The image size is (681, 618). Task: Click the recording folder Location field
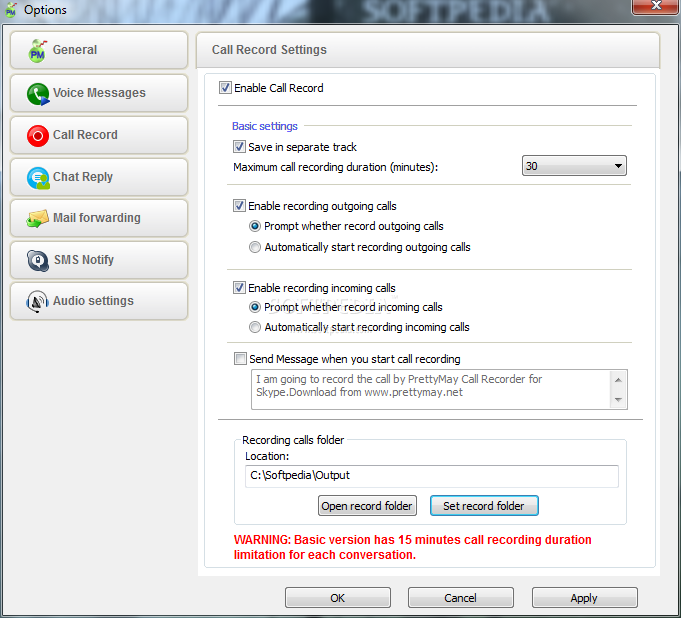coord(432,476)
